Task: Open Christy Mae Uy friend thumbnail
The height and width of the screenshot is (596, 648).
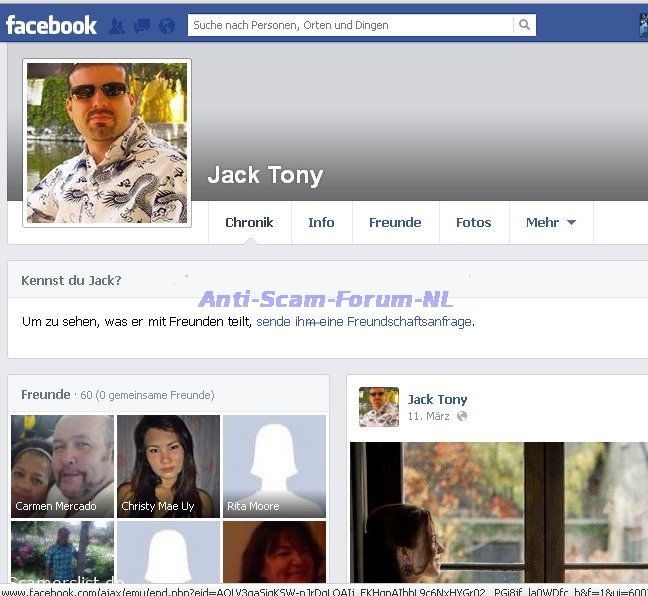Action: coord(168,465)
